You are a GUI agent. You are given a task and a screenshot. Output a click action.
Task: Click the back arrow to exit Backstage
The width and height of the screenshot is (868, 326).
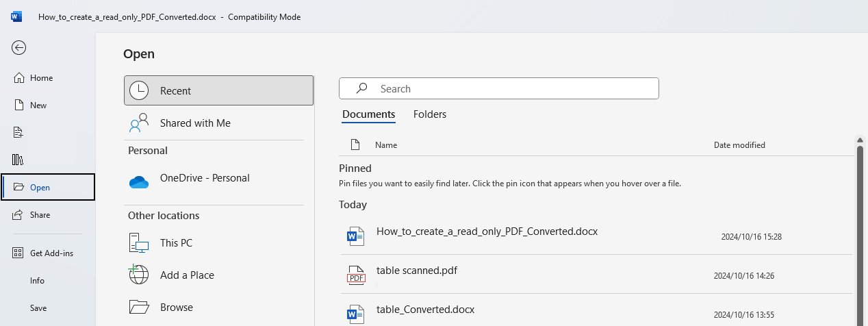pos(19,47)
